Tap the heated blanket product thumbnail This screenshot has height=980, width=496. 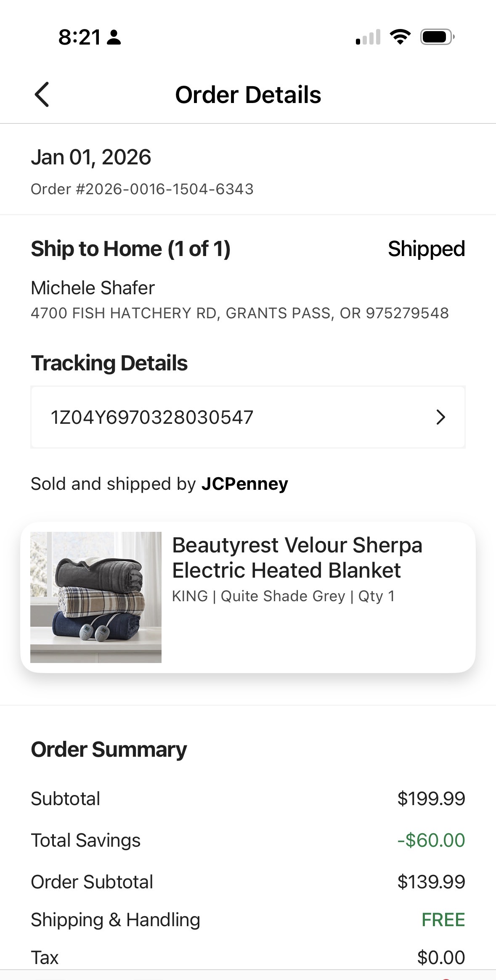pyautogui.click(x=96, y=597)
